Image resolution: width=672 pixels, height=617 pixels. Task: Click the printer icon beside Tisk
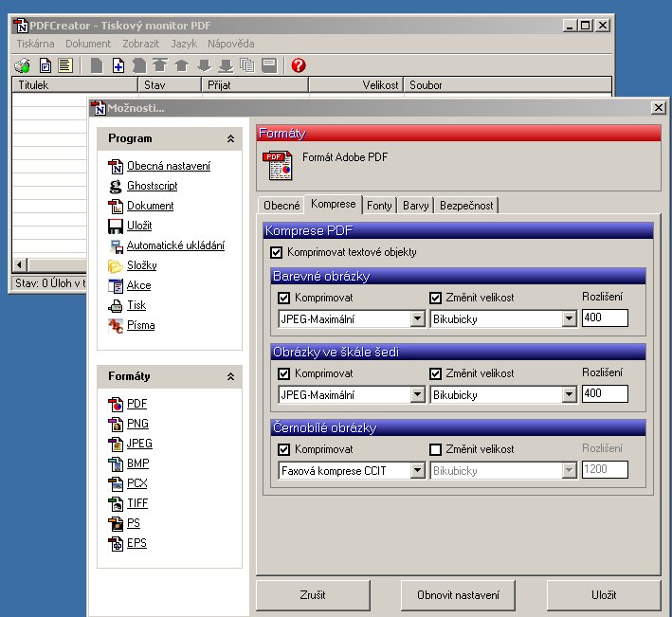pyautogui.click(x=116, y=306)
